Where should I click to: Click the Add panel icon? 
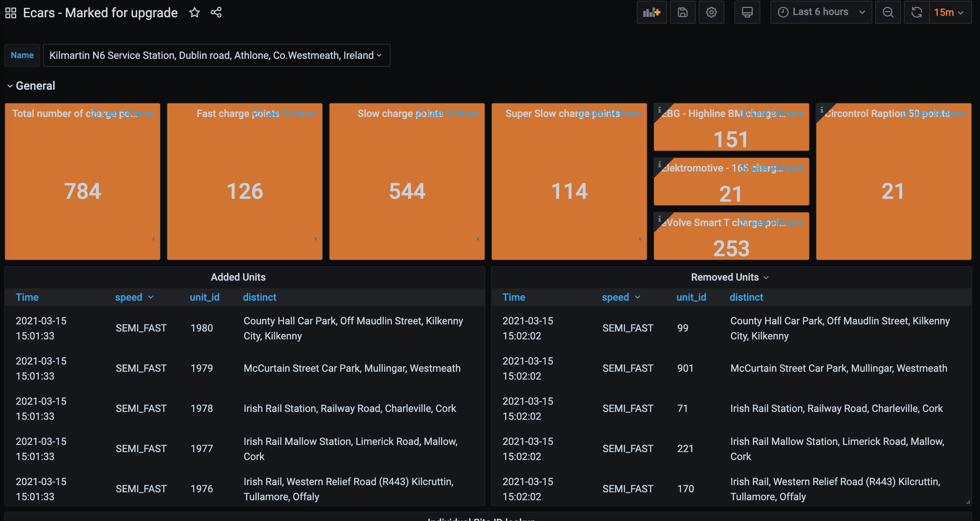tap(651, 12)
